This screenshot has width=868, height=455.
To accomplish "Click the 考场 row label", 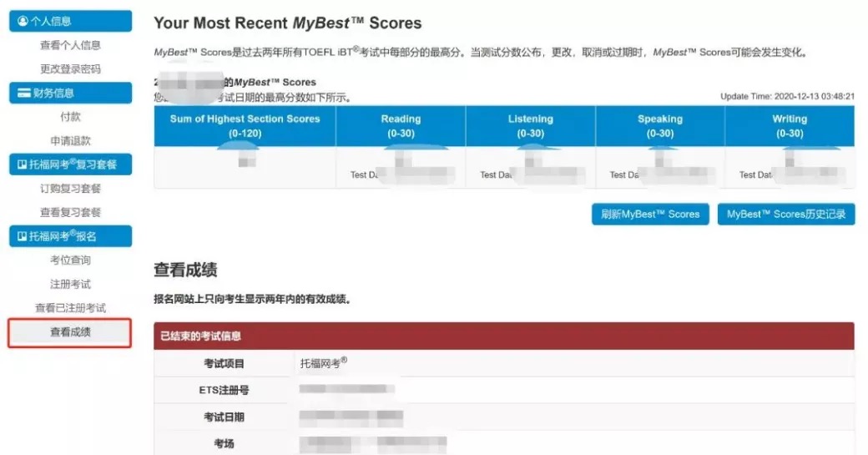I will [224, 443].
